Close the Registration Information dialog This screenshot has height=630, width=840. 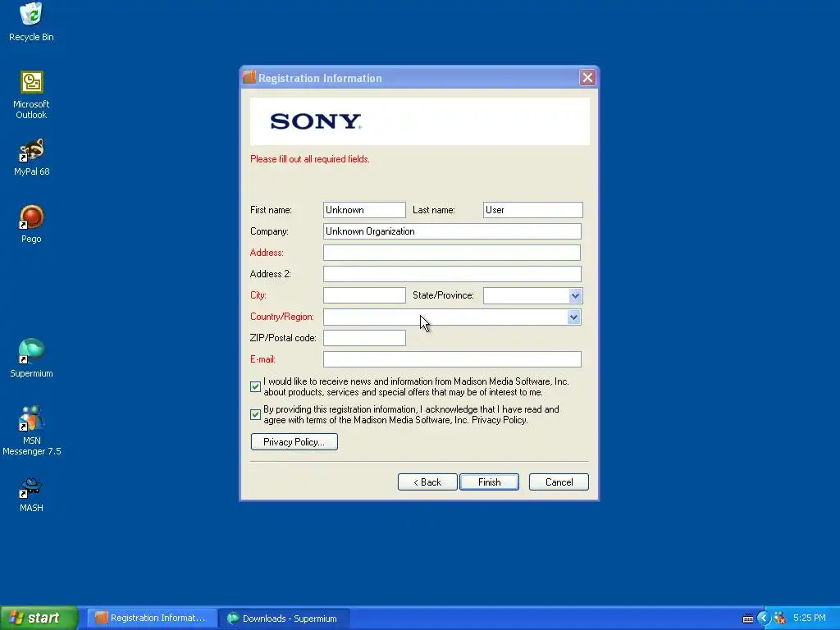pyautogui.click(x=587, y=78)
